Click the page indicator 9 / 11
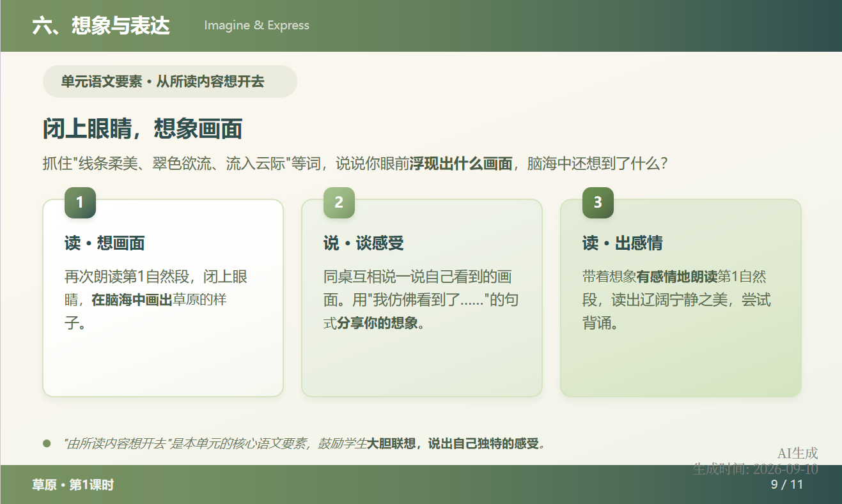 coord(787,484)
